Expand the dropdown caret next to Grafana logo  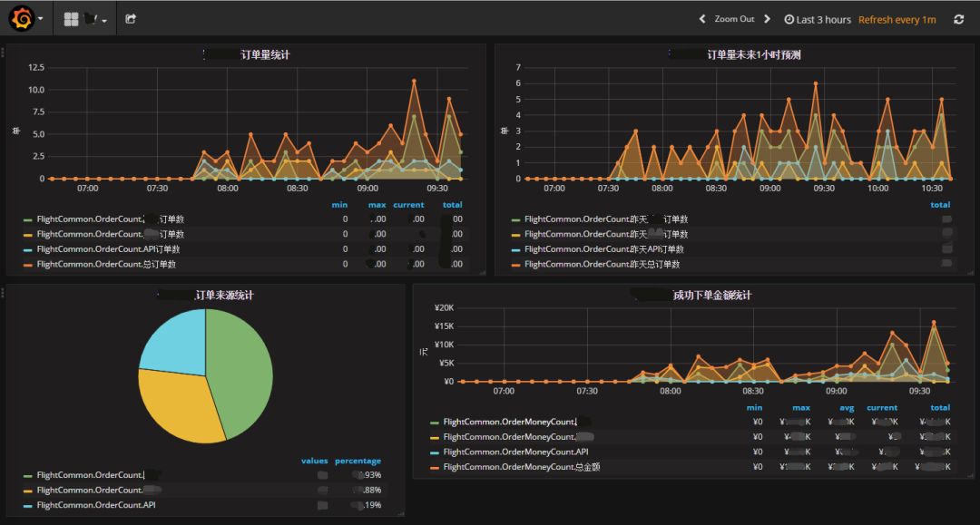(41, 19)
